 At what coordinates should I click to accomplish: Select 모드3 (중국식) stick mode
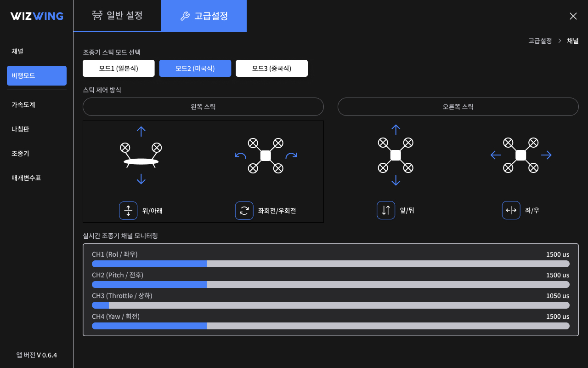point(272,68)
